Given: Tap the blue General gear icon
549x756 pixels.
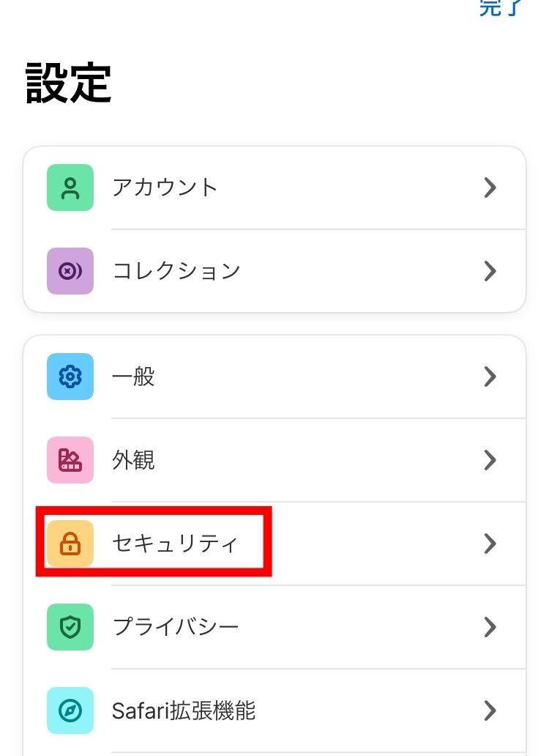Looking at the screenshot, I should (x=70, y=377).
